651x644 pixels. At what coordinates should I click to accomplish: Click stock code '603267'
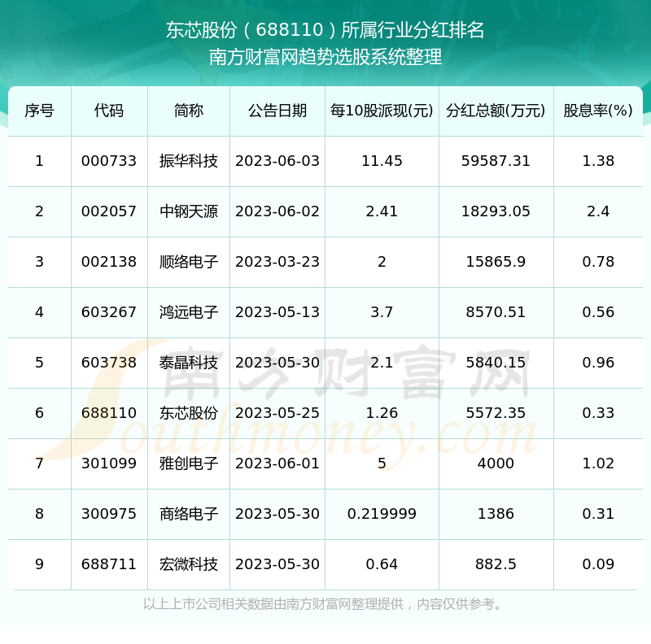tap(109, 312)
